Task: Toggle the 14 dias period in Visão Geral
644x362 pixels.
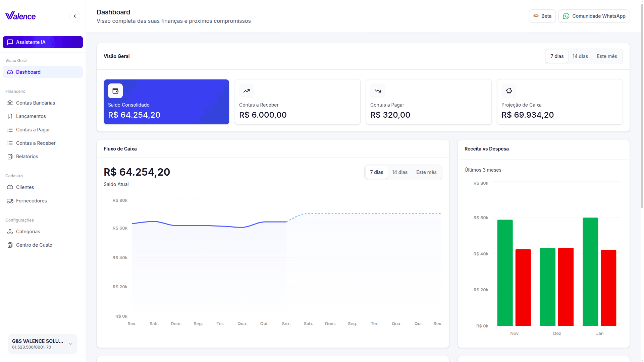Action: (580, 56)
